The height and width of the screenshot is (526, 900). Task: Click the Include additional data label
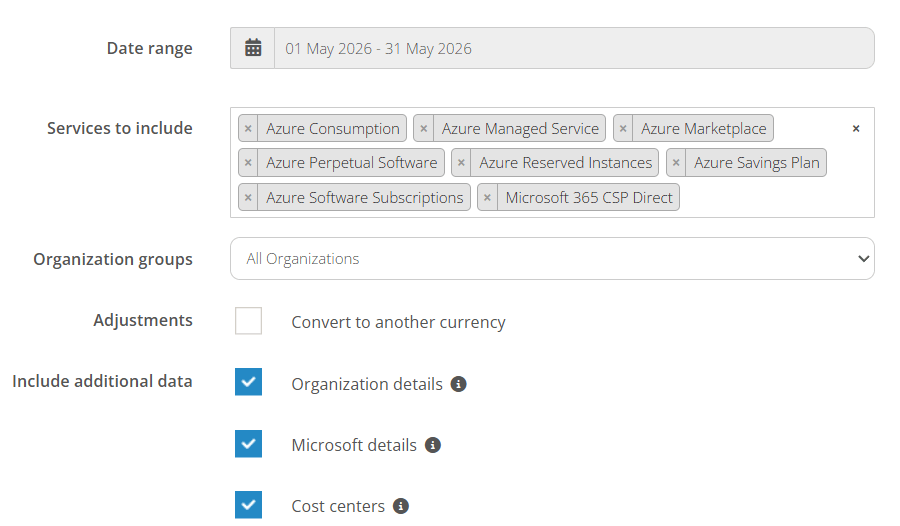102,381
